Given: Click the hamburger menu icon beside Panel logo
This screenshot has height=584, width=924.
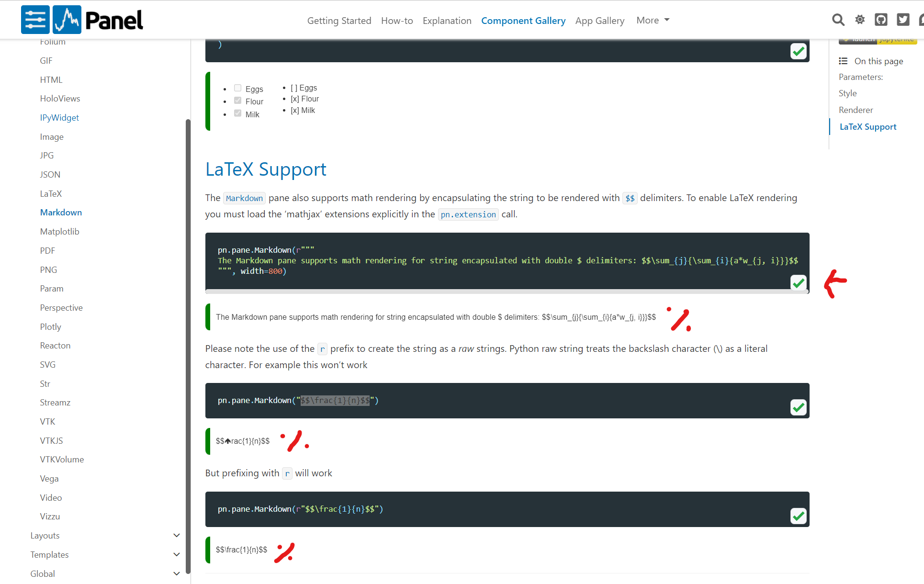Looking at the screenshot, I should pos(35,19).
